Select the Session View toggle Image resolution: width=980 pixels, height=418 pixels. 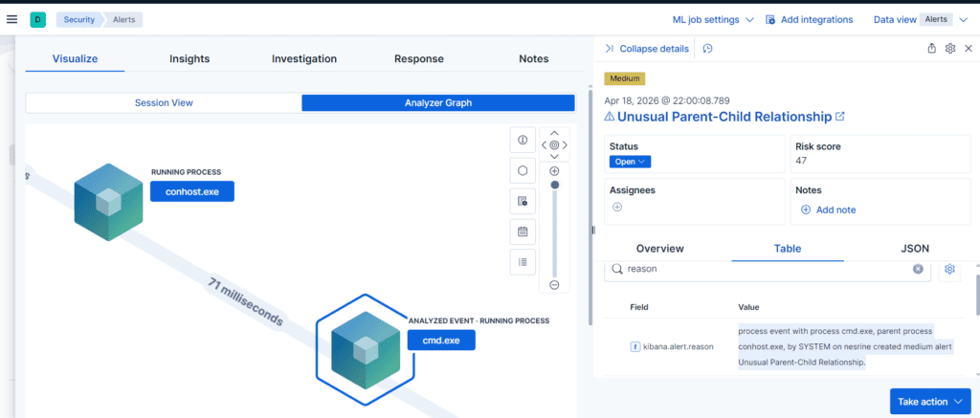[x=164, y=103]
